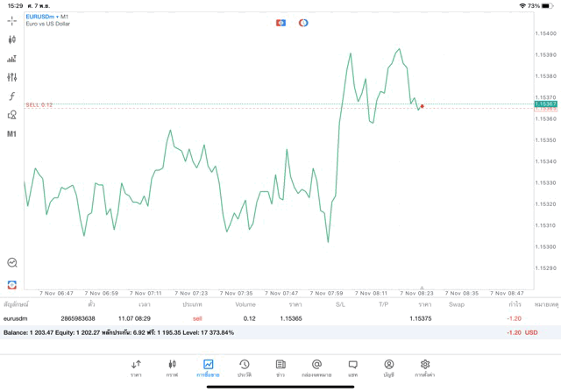
Task: Open trade panel icon in left sidebar
Action: click(12, 284)
